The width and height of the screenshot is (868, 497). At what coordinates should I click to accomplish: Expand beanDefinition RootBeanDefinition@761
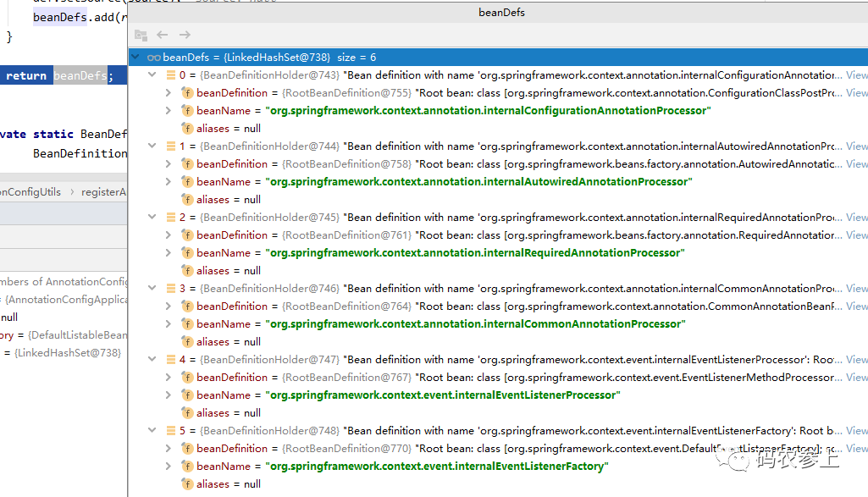pos(169,235)
